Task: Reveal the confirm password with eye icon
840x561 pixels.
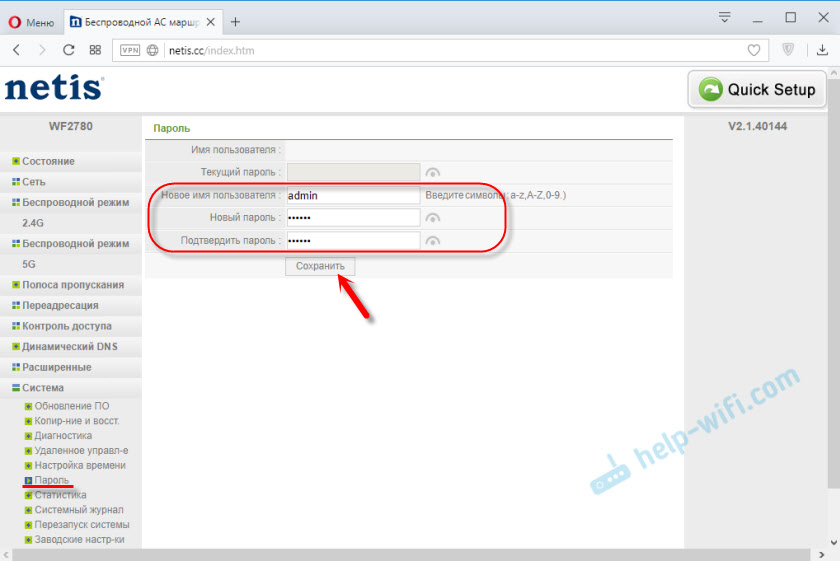Action: click(x=432, y=241)
